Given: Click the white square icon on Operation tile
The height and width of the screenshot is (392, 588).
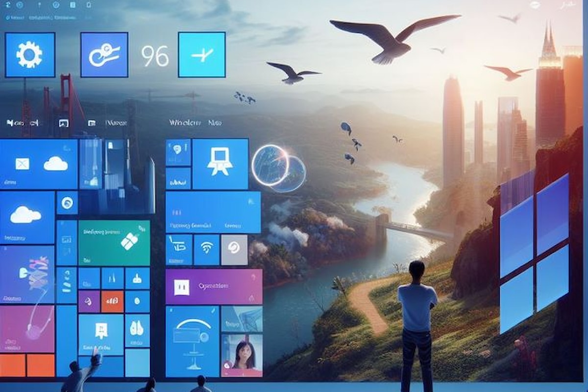Looking at the screenshot, I should click(x=182, y=286).
